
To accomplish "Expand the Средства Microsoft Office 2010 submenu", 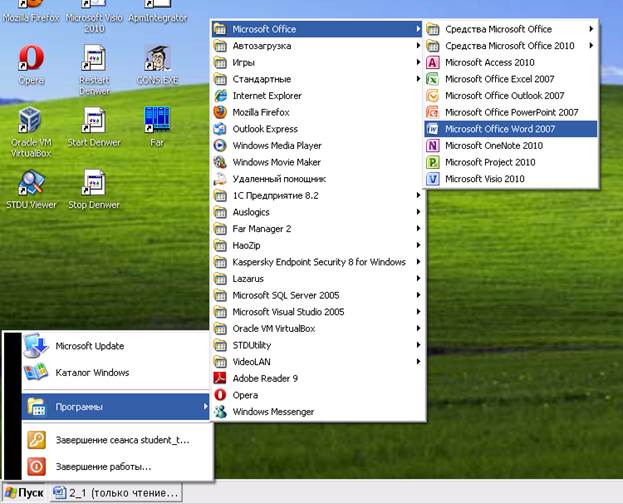I will point(509,45).
